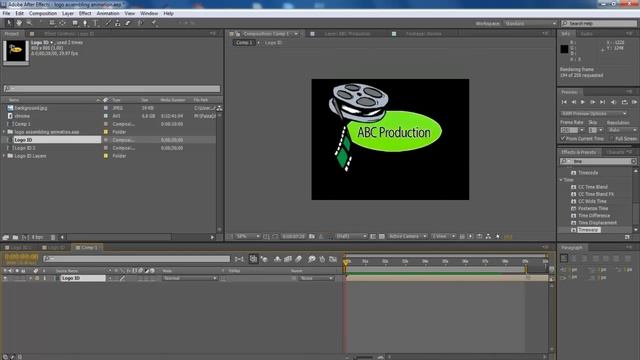
Task: Click the CC Wide Time effect
Action: click(592, 202)
